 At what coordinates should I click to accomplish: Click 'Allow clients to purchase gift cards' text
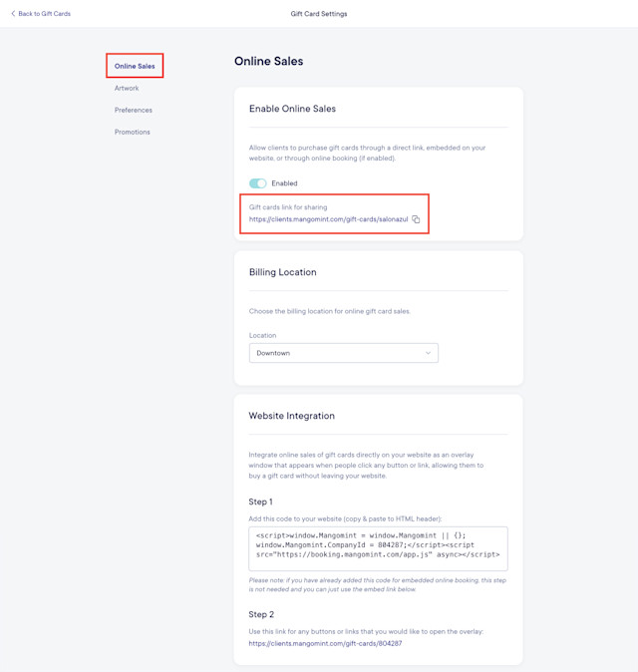tap(367, 153)
